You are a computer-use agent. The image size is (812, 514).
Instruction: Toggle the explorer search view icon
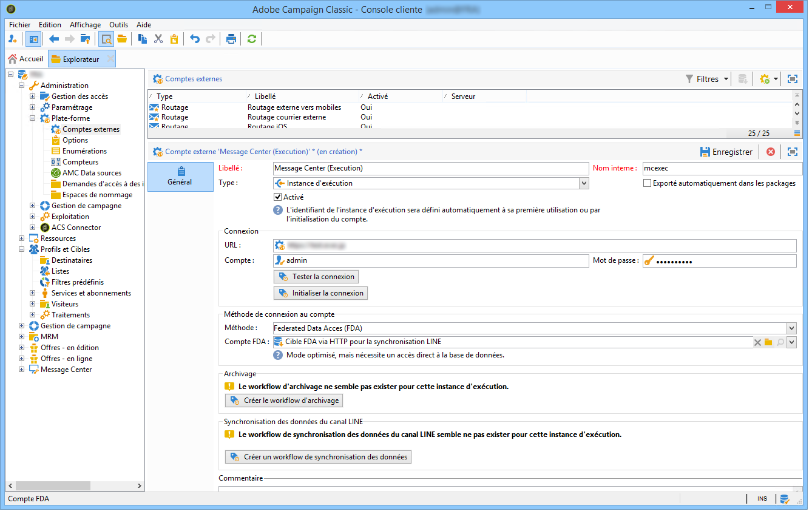(106, 39)
